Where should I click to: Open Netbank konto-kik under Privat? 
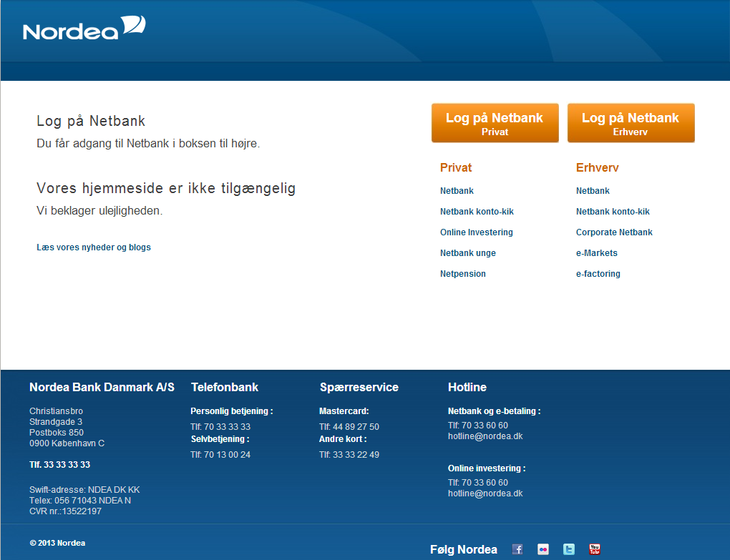coord(477,212)
